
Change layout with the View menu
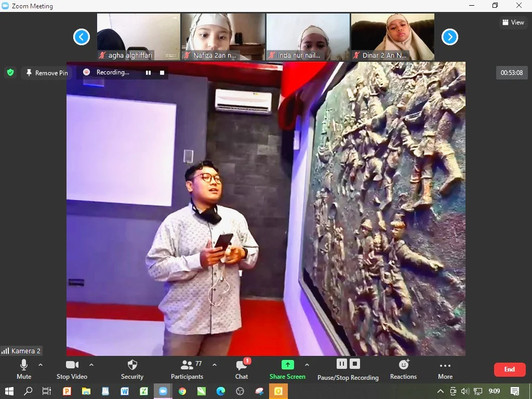click(x=513, y=22)
